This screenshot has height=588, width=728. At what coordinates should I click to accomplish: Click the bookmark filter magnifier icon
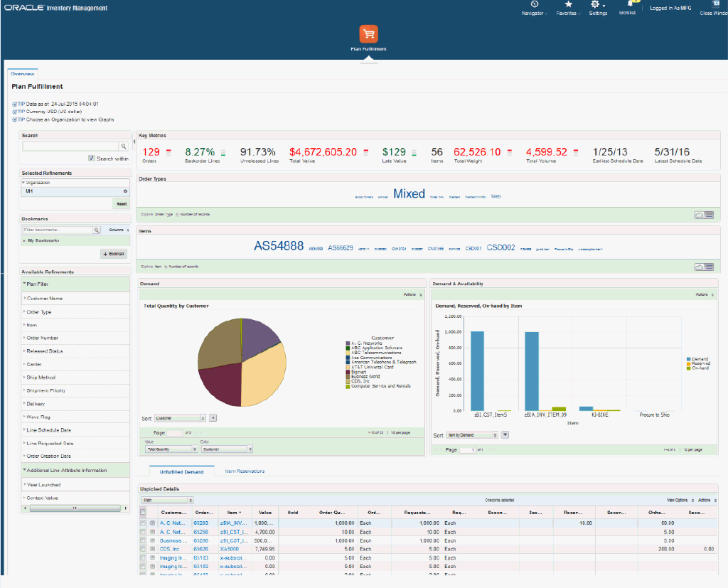click(97, 230)
